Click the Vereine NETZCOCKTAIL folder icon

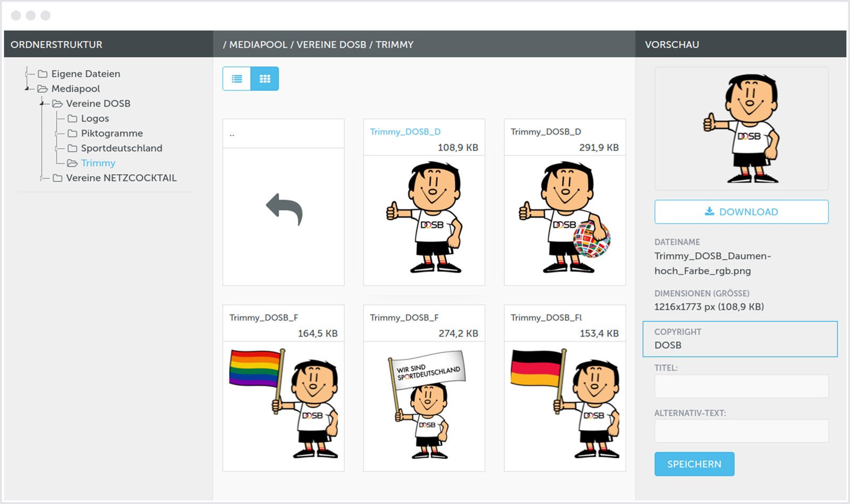click(x=58, y=178)
